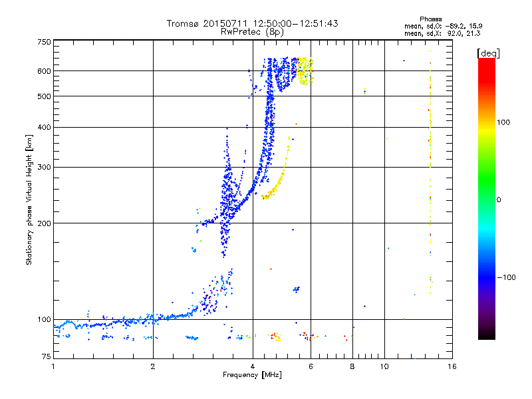Click the x-axis tick label '10'
This screenshot has height=399, width=532.
tap(384, 366)
